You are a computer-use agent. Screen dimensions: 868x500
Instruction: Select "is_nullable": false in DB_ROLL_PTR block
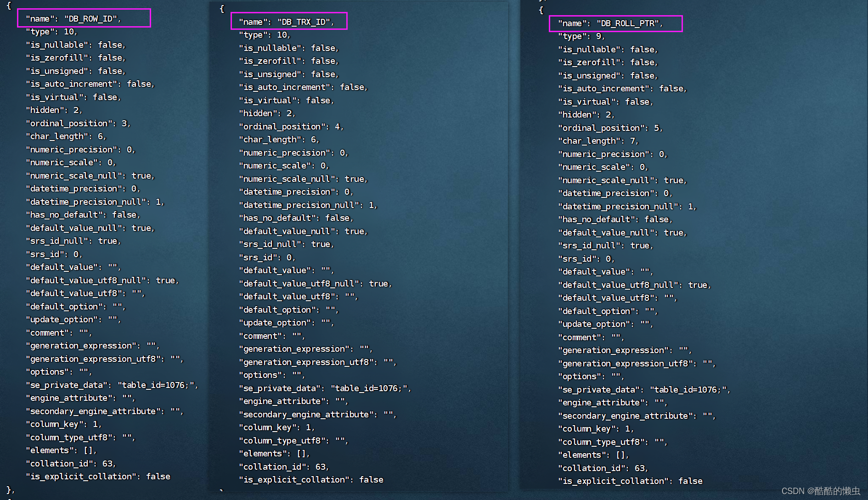[x=608, y=50]
